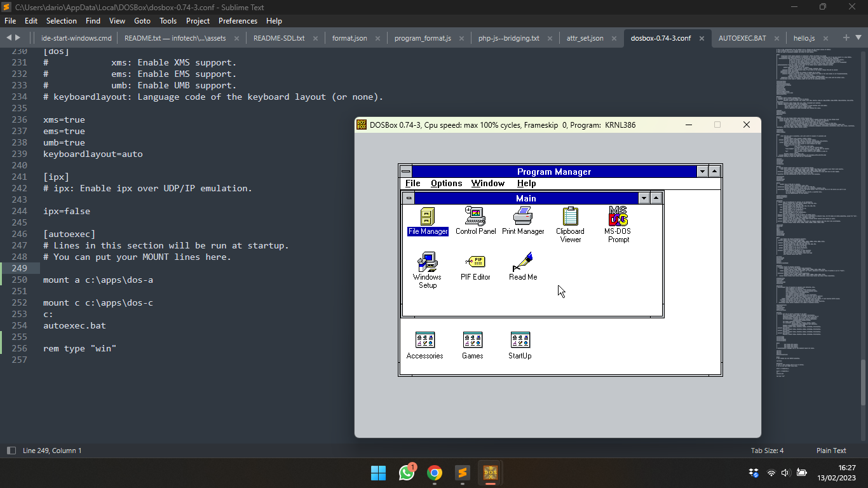This screenshot has width=868, height=488.
Task: Switch to the format.json tab
Action: [349, 38]
